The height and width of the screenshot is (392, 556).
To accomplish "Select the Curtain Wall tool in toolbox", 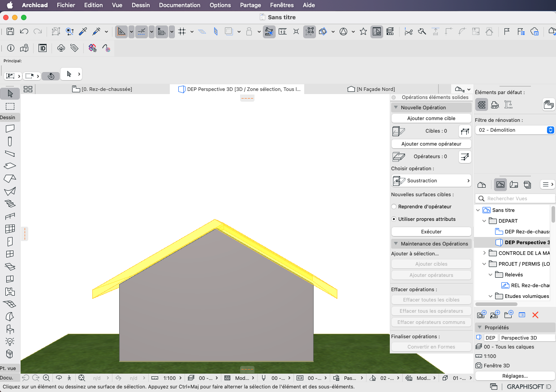I will coord(10,229).
